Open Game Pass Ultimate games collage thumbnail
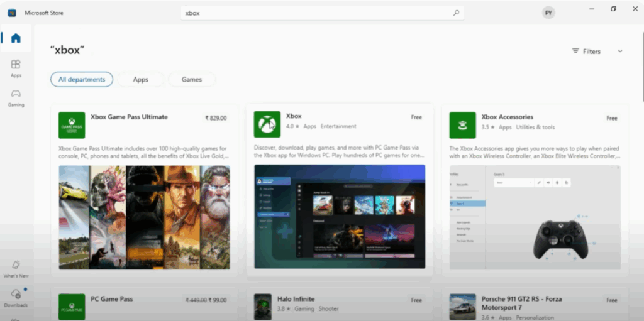This screenshot has height=321, width=644. (x=144, y=217)
